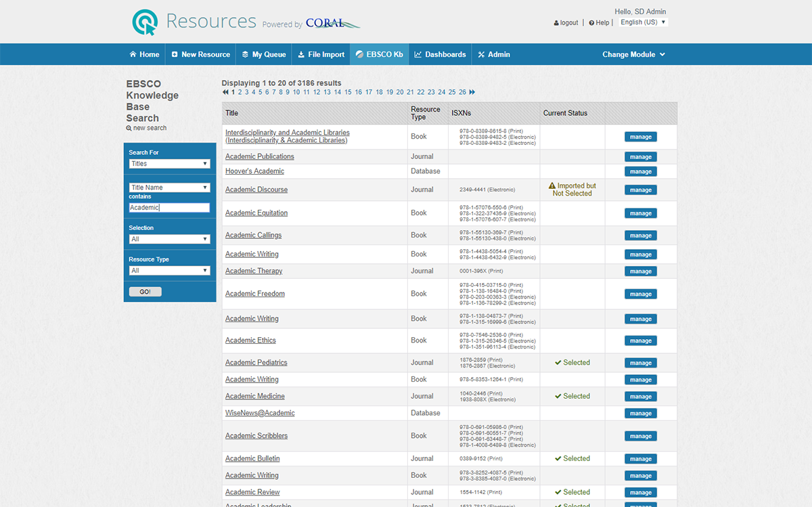The height and width of the screenshot is (507, 812).
Task: Go to next results page arrow
Action: click(472, 92)
